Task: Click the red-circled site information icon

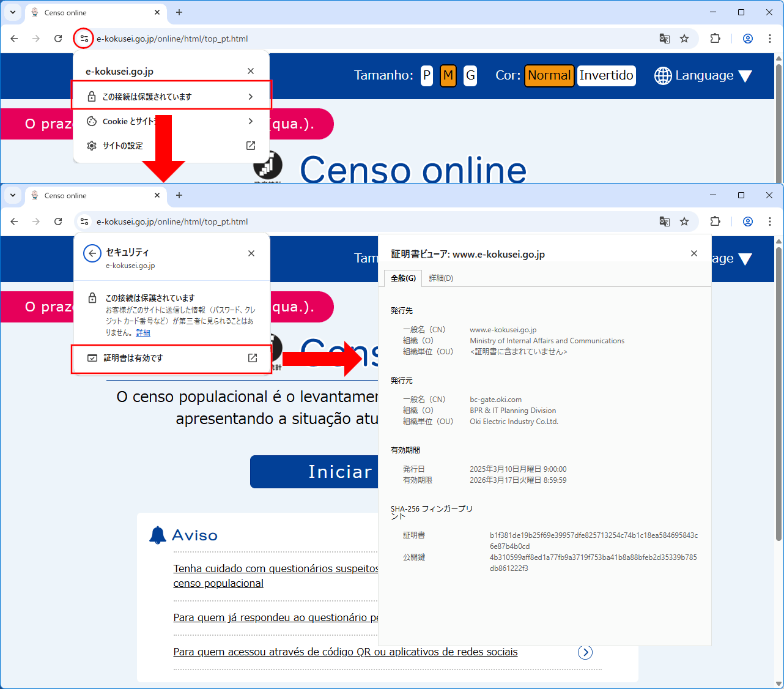Action: (84, 39)
